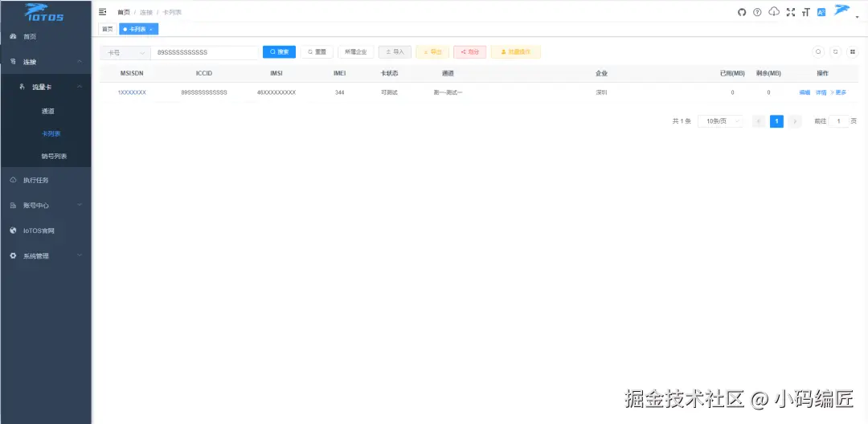Open the GitHub repository icon

pos(742,12)
